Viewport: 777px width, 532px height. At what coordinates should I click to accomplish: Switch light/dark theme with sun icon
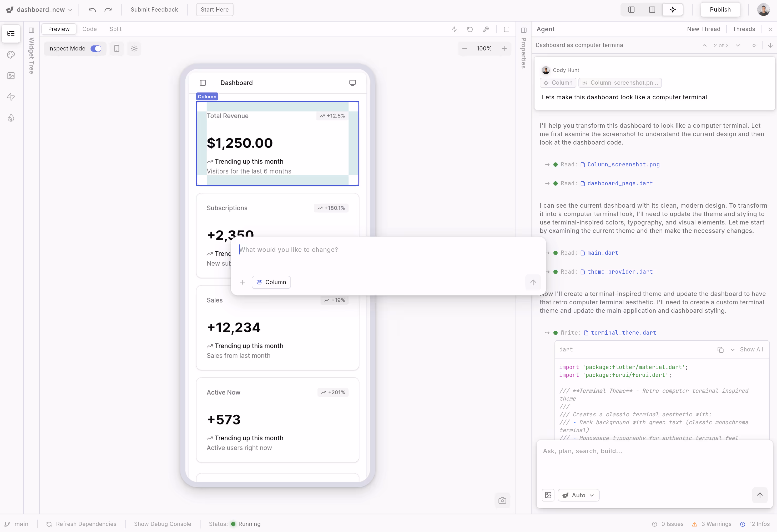tap(134, 48)
